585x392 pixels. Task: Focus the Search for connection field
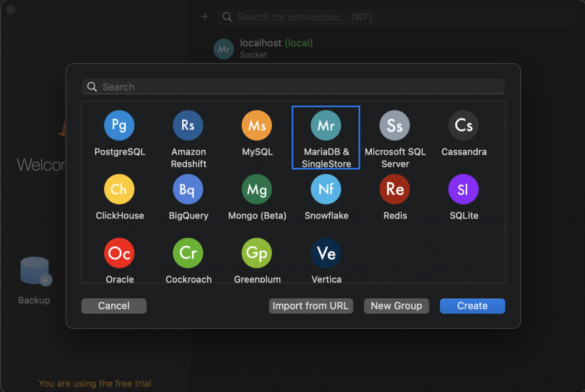click(396, 17)
